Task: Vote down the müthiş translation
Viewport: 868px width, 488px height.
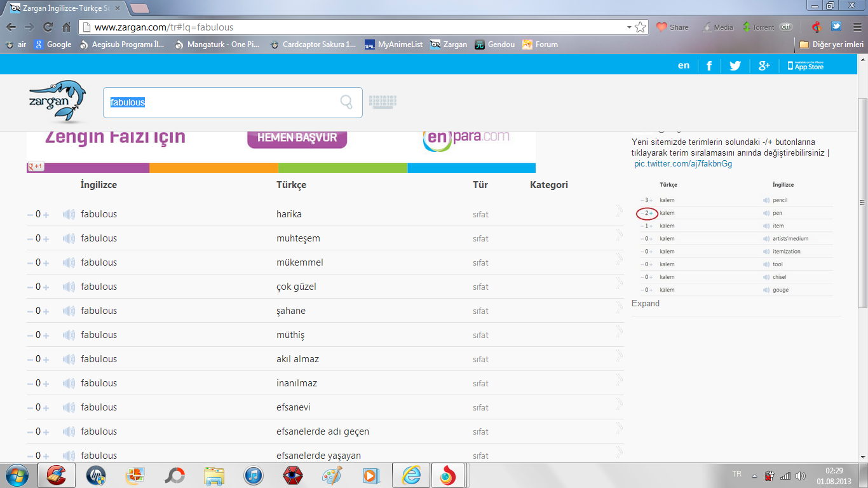Action: (30, 335)
